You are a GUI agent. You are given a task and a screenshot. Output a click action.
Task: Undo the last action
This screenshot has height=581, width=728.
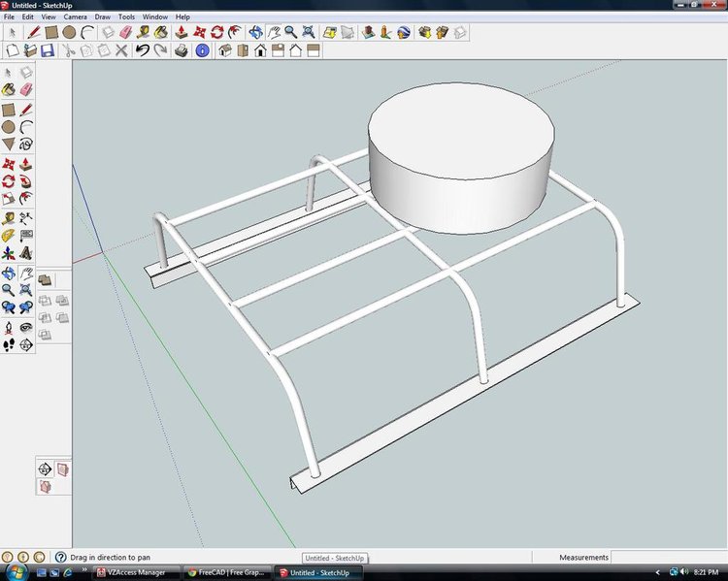143,50
